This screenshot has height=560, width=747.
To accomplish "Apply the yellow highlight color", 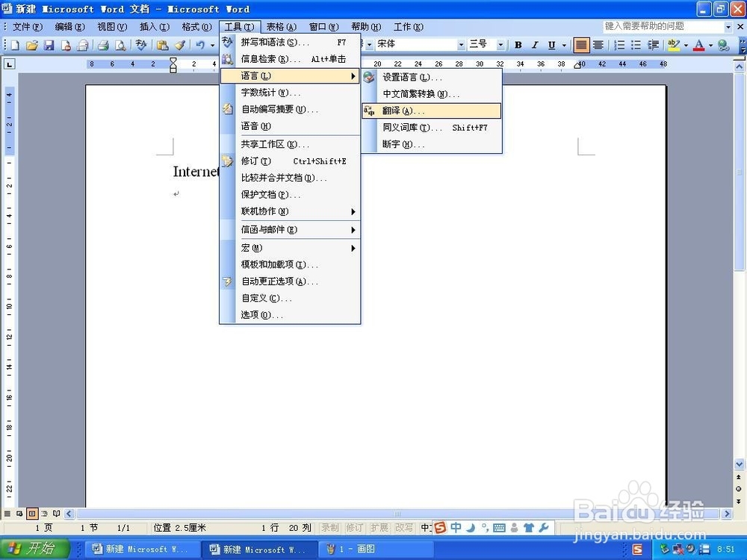I will tap(674, 46).
